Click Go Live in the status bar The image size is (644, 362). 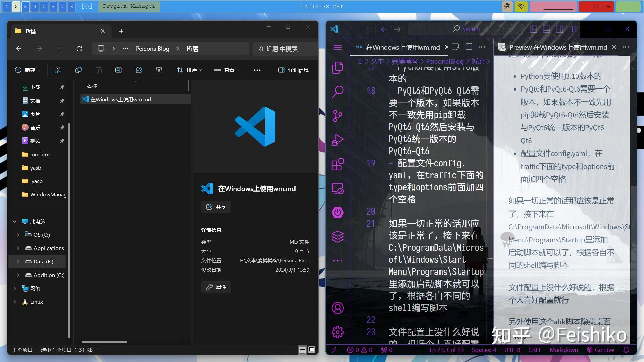pos(601,350)
